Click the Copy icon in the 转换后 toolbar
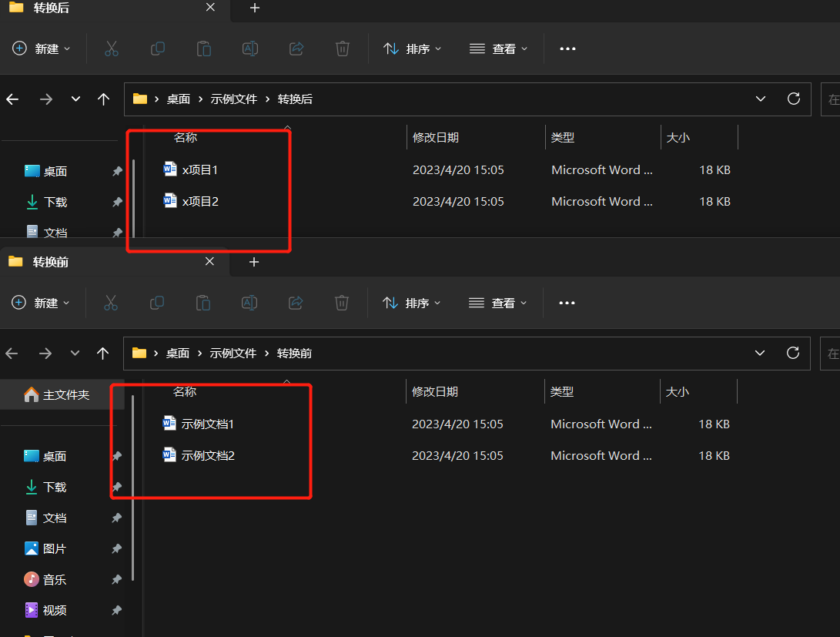Image resolution: width=840 pixels, height=637 pixels. point(158,49)
